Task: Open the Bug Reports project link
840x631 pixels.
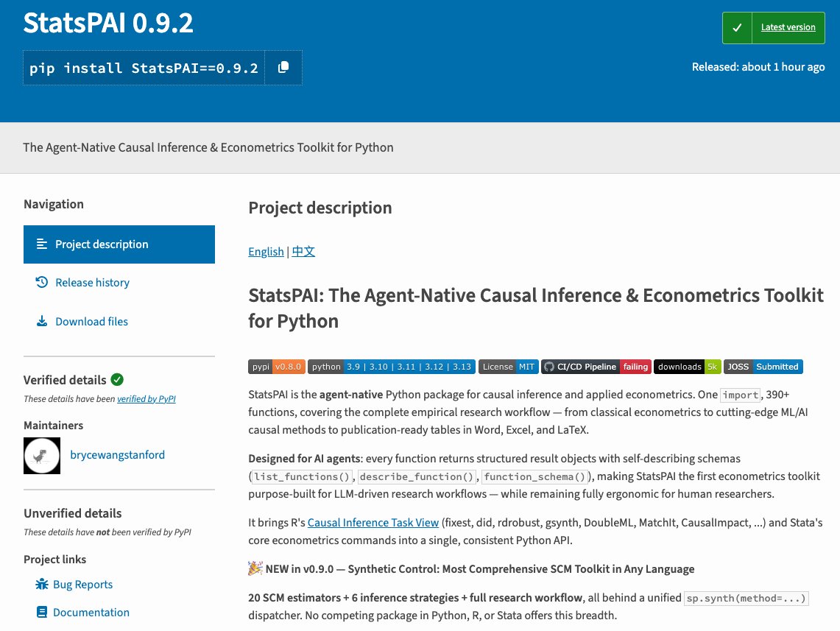Action: click(82, 585)
